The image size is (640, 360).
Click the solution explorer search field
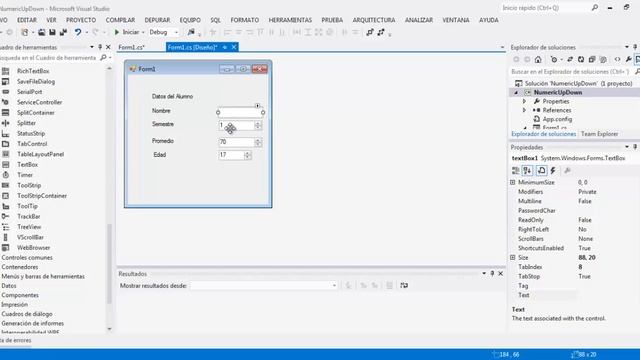[x=571, y=72]
